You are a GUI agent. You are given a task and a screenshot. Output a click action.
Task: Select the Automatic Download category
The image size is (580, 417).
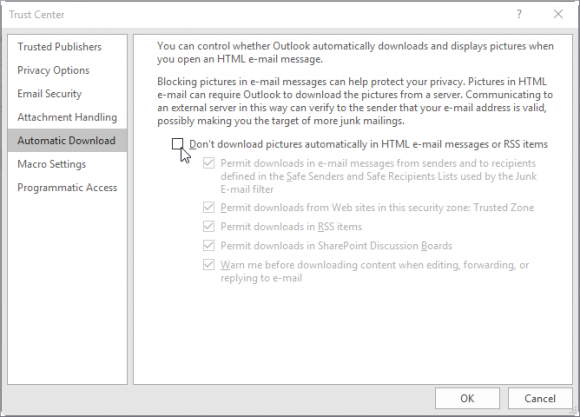67,141
